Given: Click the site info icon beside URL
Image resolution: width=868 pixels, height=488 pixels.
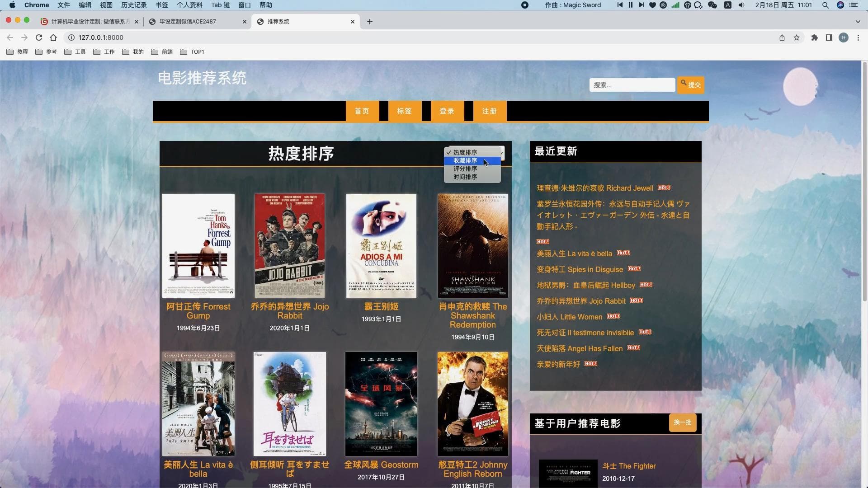Looking at the screenshot, I should click(x=71, y=38).
